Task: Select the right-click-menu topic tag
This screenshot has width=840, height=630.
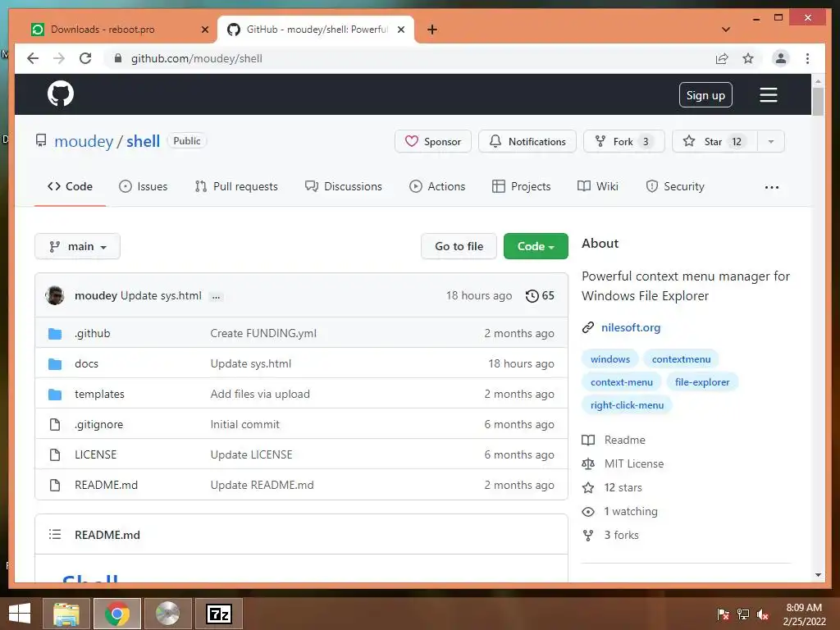Action: click(x=628, y=405)
